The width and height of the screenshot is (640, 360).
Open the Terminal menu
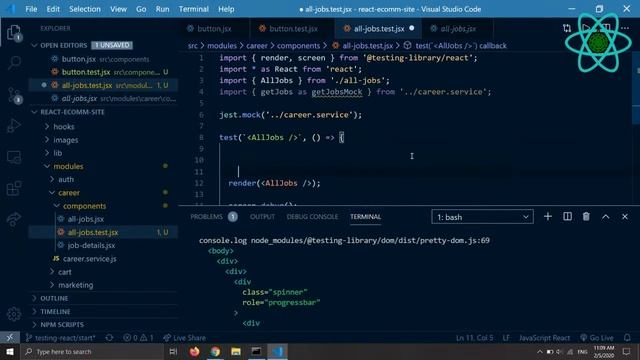(x=193, y=9)
